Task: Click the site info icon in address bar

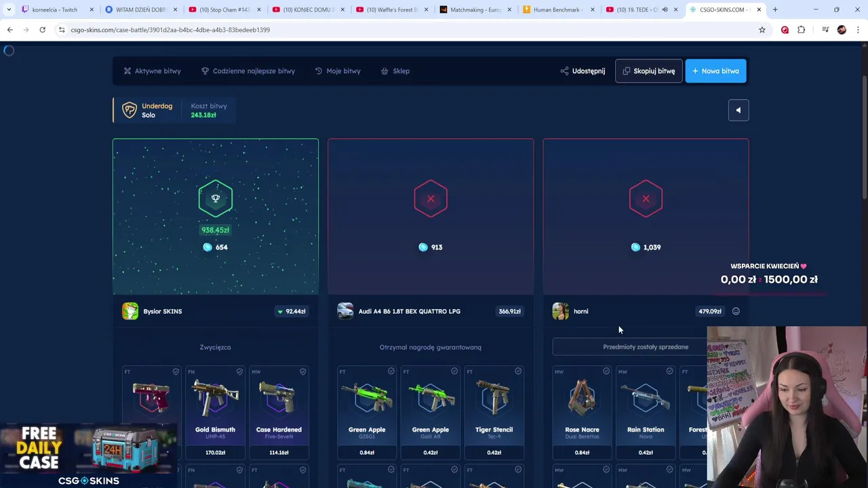Action: 62,30
